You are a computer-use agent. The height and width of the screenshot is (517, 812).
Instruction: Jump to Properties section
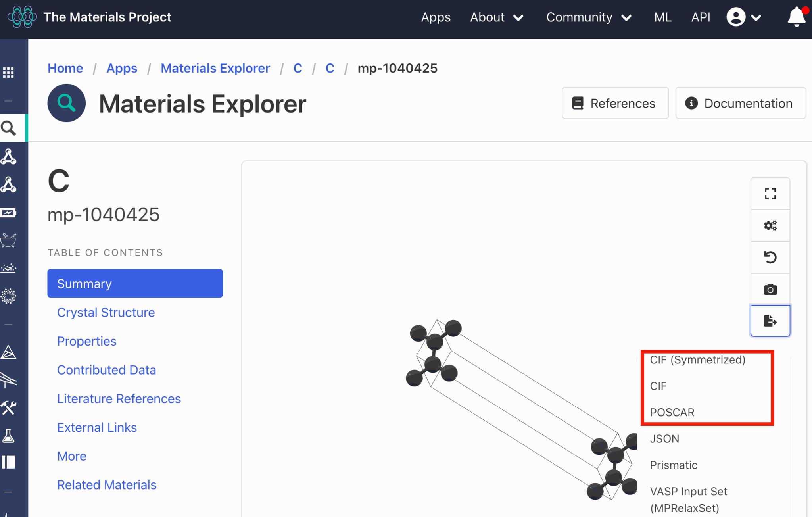87,341
